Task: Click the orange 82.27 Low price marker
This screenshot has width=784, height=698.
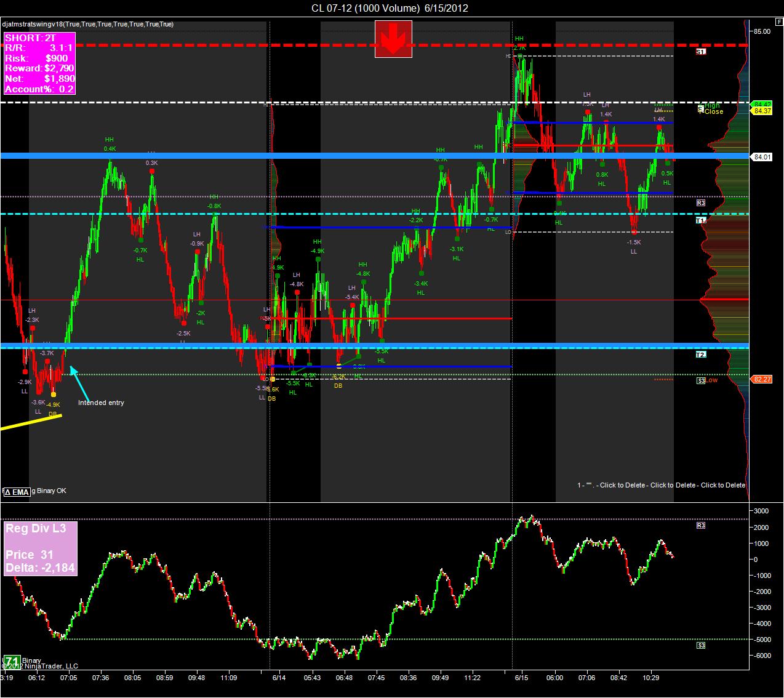Action: [762, 379]
